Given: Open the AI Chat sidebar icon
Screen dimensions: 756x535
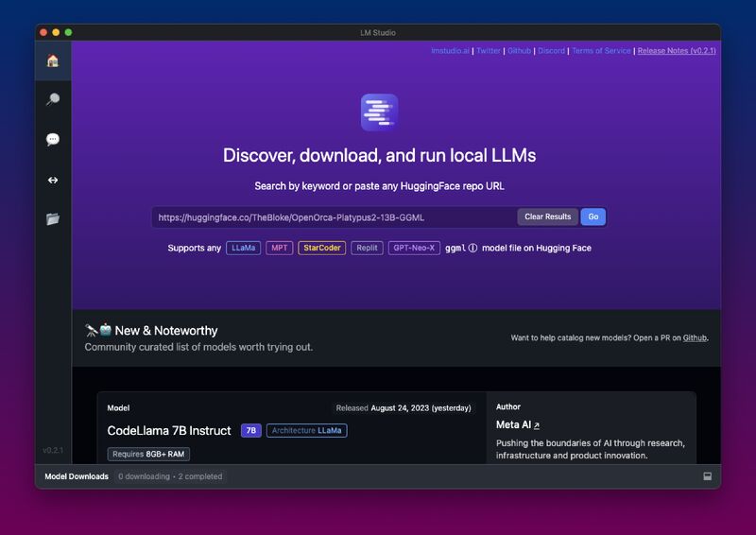Looking at the screenshot, I should 53,139.
